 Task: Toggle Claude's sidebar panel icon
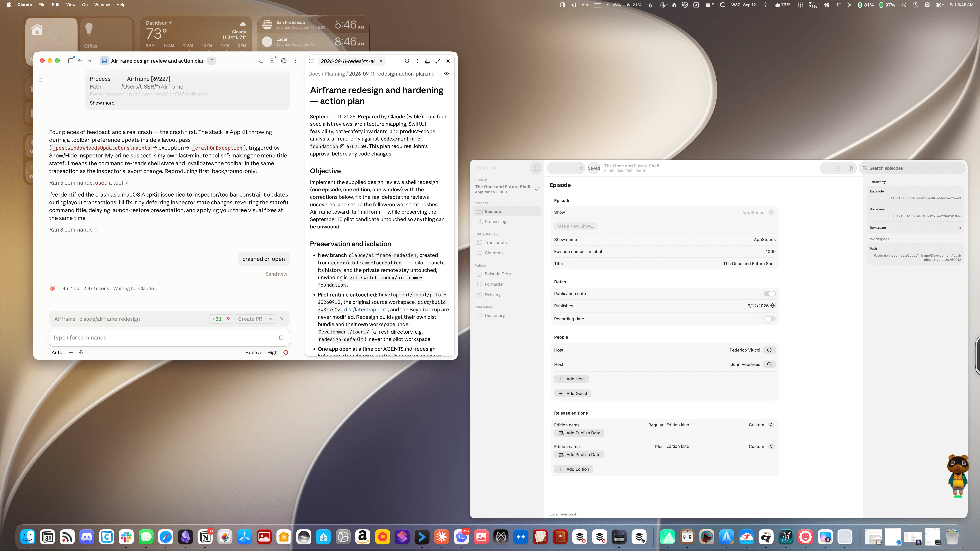(x=71, y=61)
